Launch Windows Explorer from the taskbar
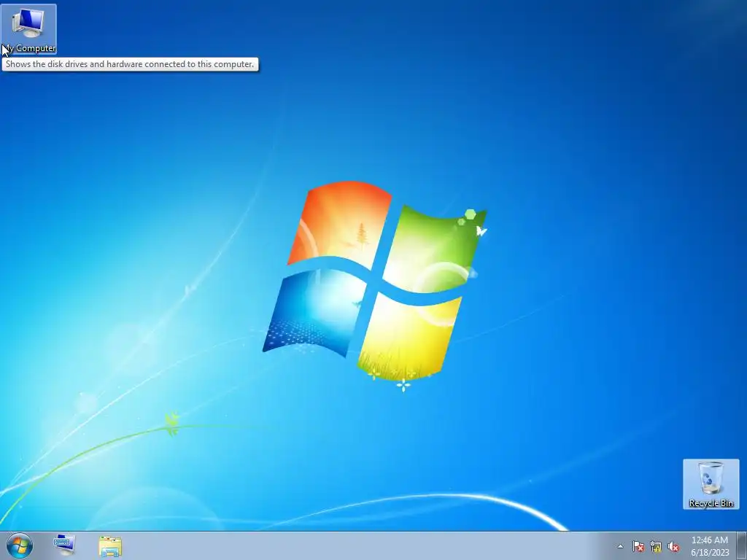The image size is (747, 560). coord(110,546)
